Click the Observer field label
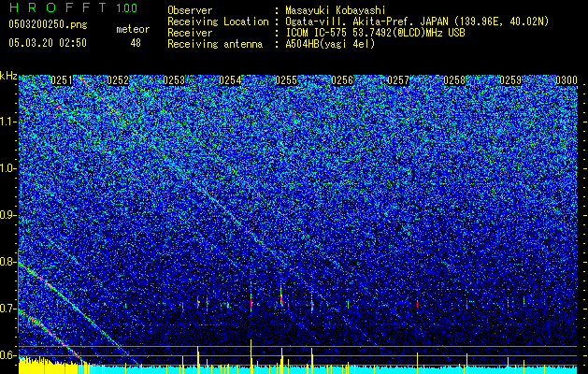 pyautogui.click(x=190, y=10)
